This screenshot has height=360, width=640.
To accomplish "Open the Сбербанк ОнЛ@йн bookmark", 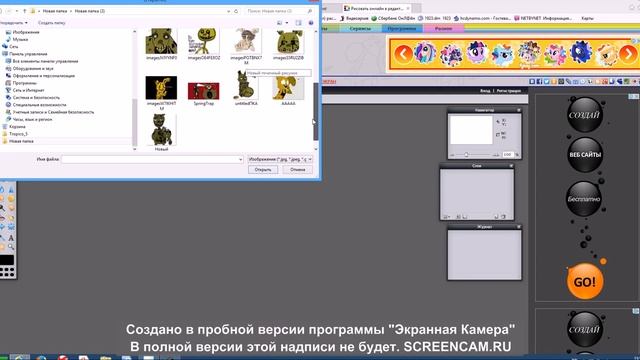I will [x=393, y=18].
